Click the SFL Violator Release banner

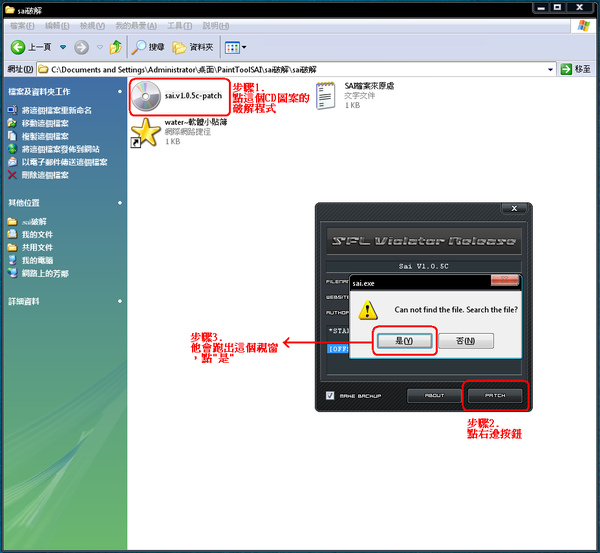(424, 241)
